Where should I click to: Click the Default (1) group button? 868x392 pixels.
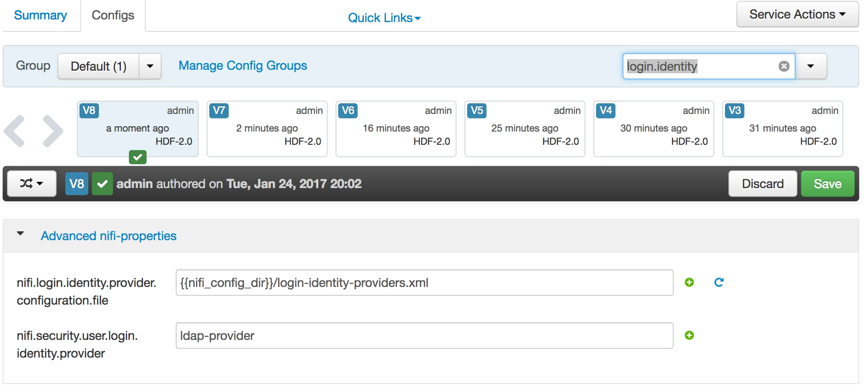tap(98, 66)
